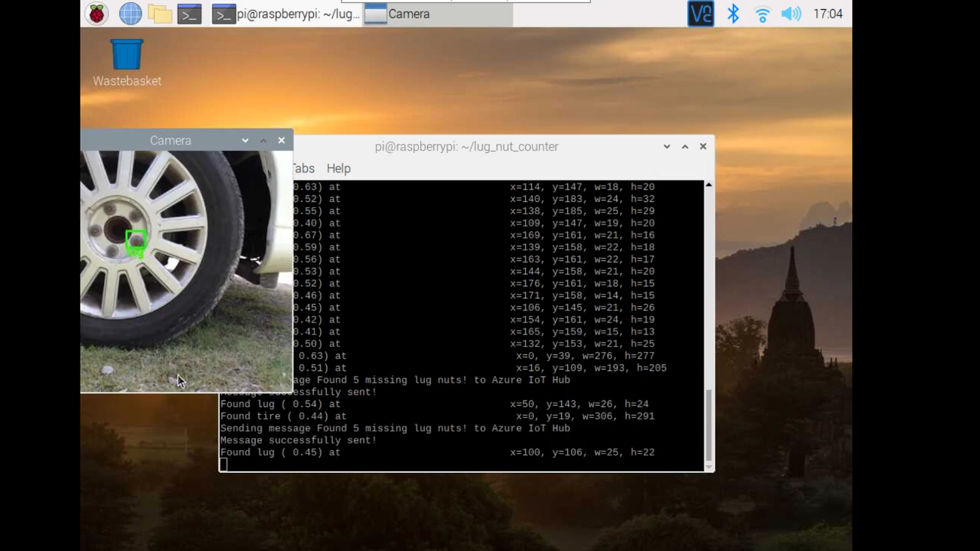Open the Bluetooth tray menu
The height and width of the screenshot is (551, 980).
[733, 13]
